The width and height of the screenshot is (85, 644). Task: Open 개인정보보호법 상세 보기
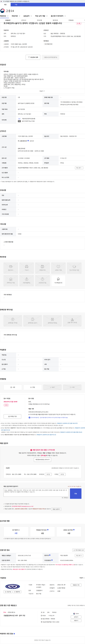(x=42, y=459)
